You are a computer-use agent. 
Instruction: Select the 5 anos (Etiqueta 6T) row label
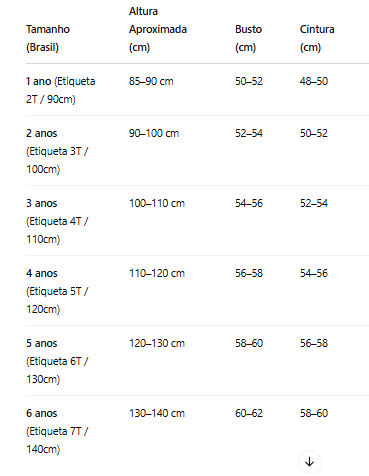(57, 361)
